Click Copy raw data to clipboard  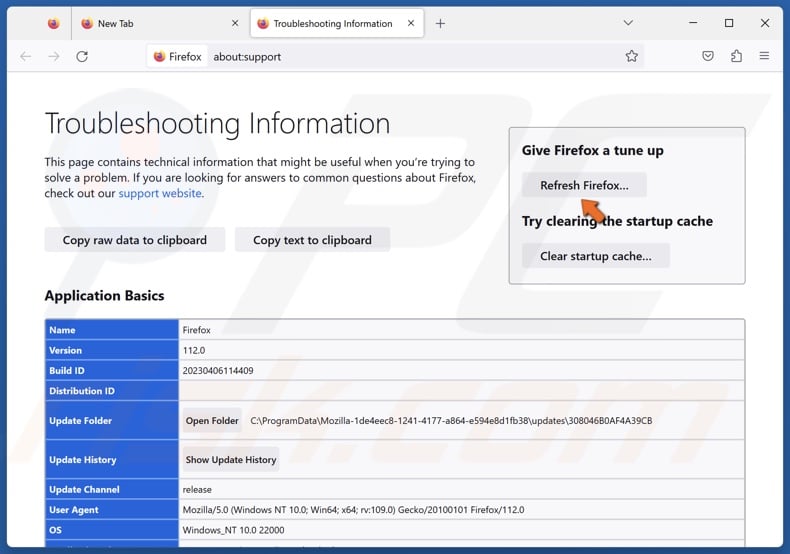[135, 240]
